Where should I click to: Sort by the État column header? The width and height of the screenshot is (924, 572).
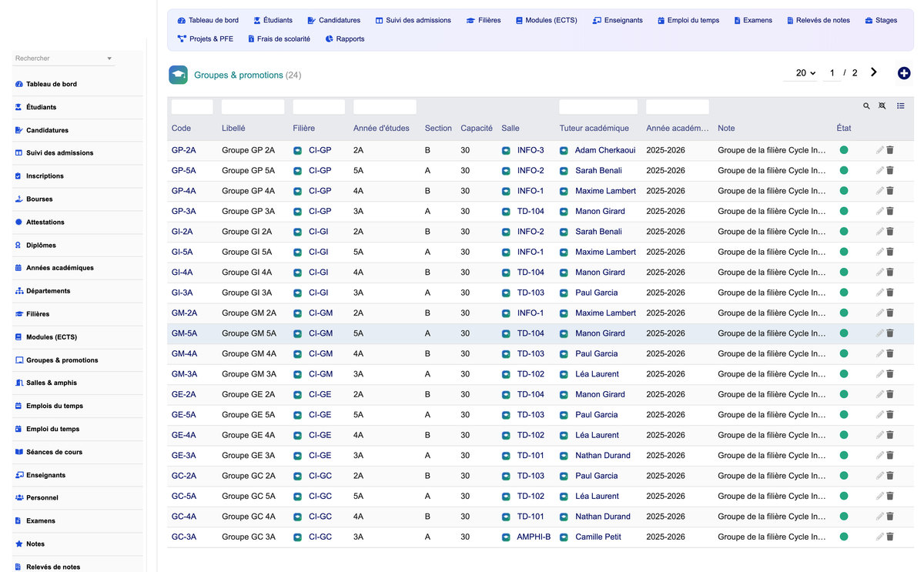pyautogui.click(x=844, y=129)
